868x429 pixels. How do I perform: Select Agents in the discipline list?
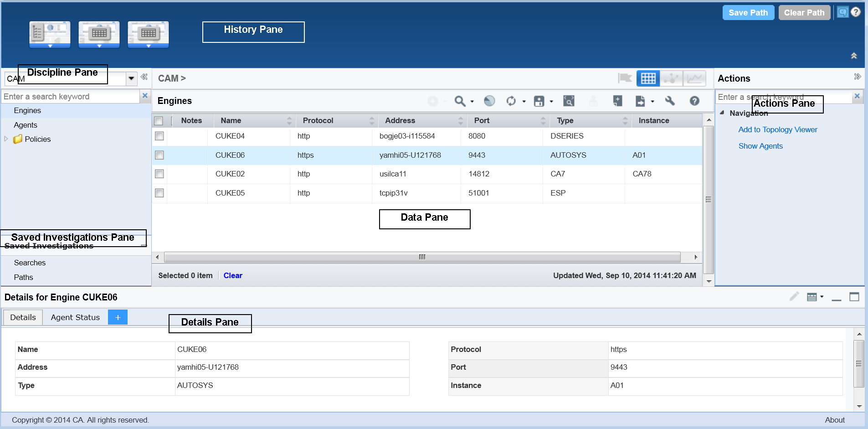click(x=26, y=125)
